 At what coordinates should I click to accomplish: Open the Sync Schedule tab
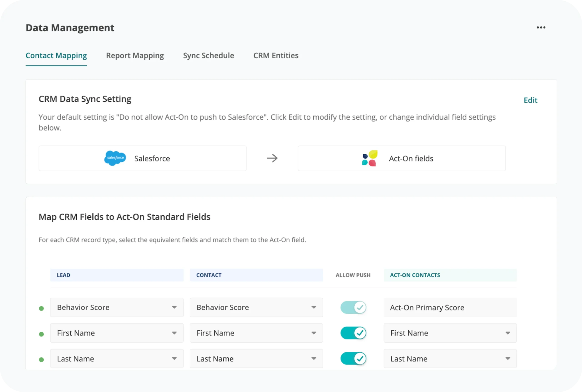pos(208,55)
